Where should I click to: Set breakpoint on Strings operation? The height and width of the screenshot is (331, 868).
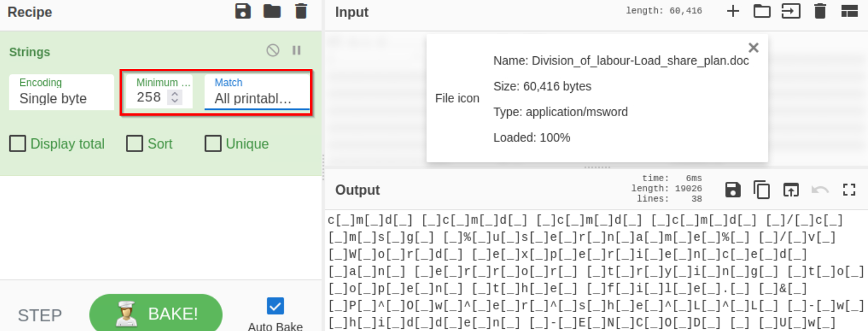pos(297,51)
